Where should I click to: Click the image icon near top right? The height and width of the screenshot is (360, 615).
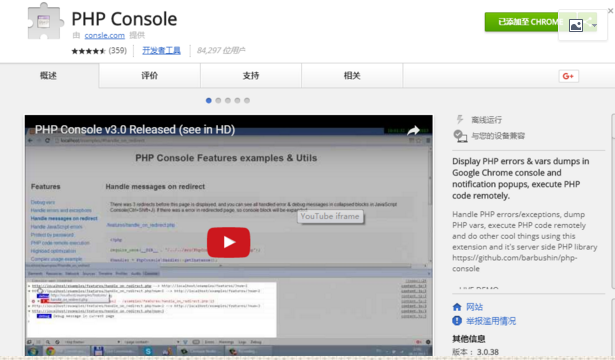click(x=575, y=26)
